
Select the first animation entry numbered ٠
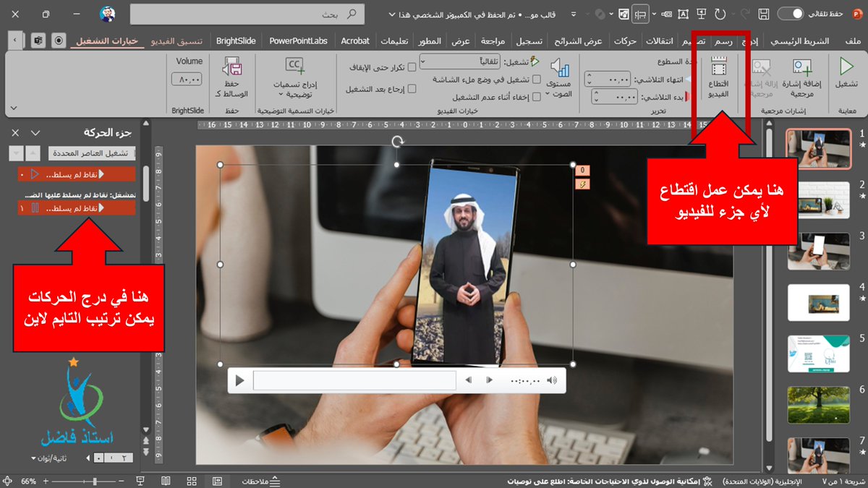click(77, 174)
